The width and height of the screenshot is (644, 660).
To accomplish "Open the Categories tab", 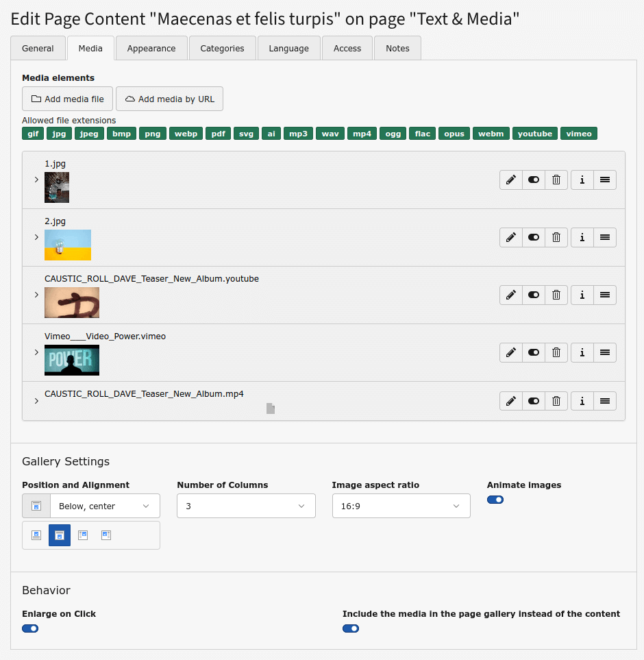I will (x=222, y=49).
